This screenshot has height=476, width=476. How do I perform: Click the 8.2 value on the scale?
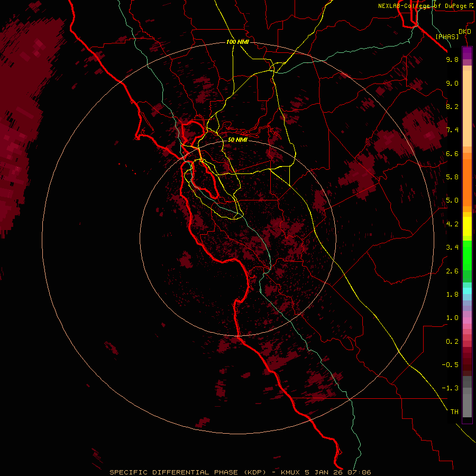(x=452, y=106)
